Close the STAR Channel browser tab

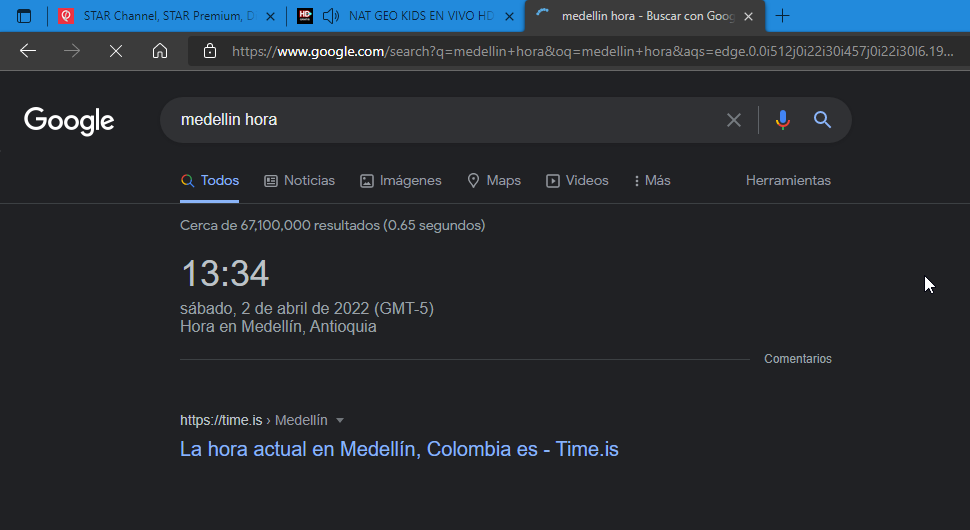point(270,16)
